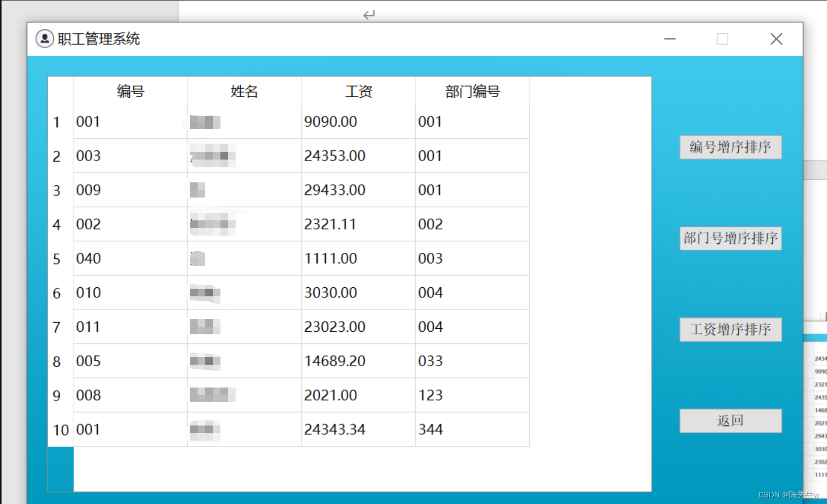Minimize the 职工管理系统 window
Screen dimensions: 827x504
point(670,39)
